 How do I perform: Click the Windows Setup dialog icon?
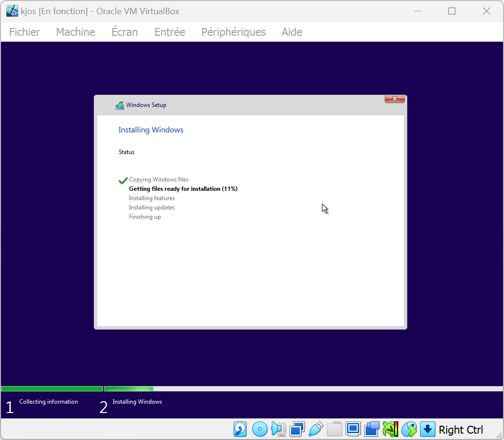[120, 105]
